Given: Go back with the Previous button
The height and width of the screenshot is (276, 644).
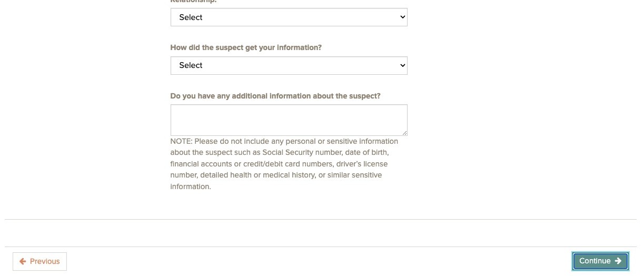Looking at the screenshot, I should click(x=39, y=261).
